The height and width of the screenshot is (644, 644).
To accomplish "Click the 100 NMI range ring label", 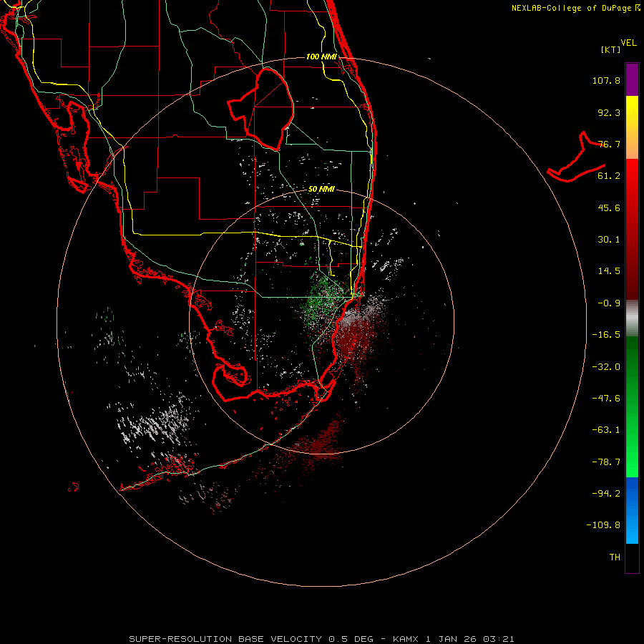I will (x=321, y=57).
